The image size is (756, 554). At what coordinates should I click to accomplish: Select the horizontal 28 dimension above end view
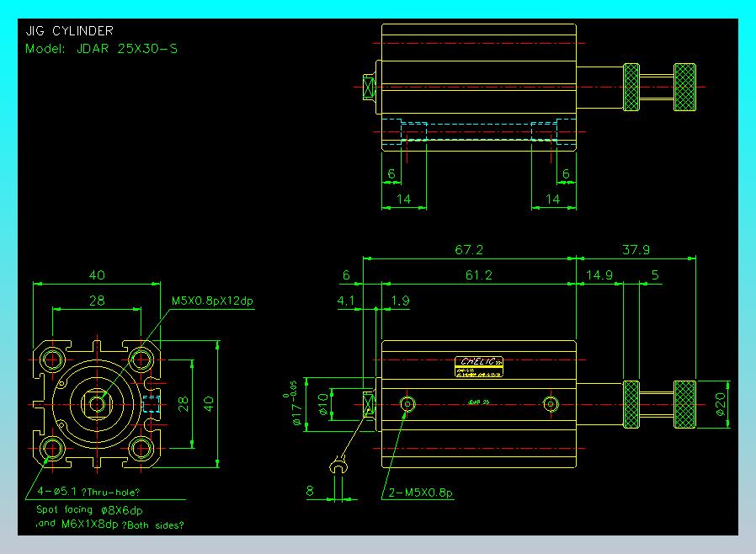click(97, 301)
